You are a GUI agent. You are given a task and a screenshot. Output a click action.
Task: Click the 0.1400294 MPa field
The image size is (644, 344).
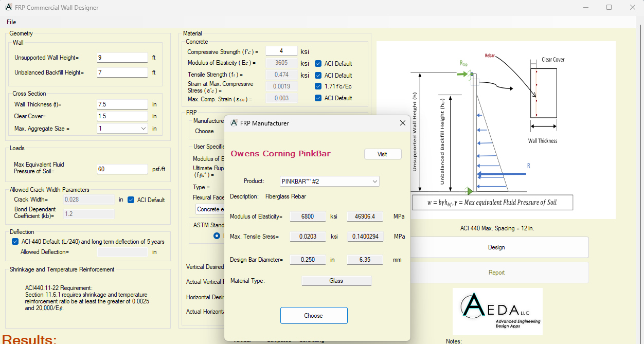coord(365,237)
